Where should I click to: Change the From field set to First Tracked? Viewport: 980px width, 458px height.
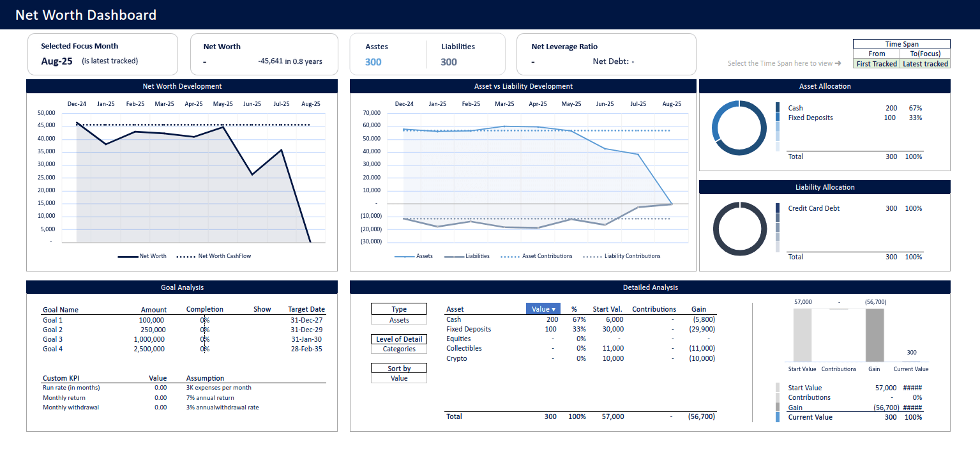(877, 63)
